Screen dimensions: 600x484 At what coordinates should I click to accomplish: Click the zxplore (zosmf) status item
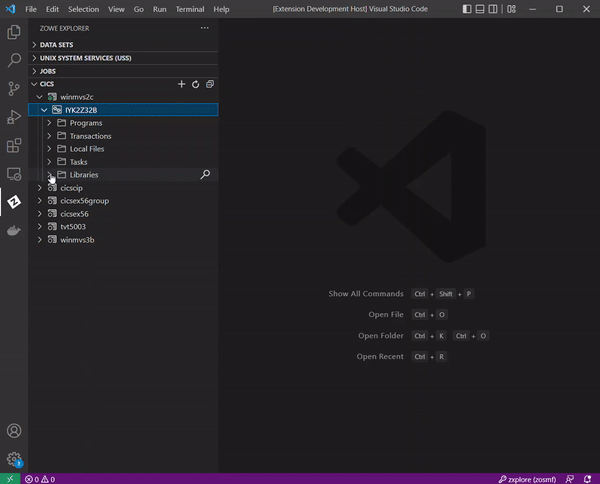(x=527, y=479)
